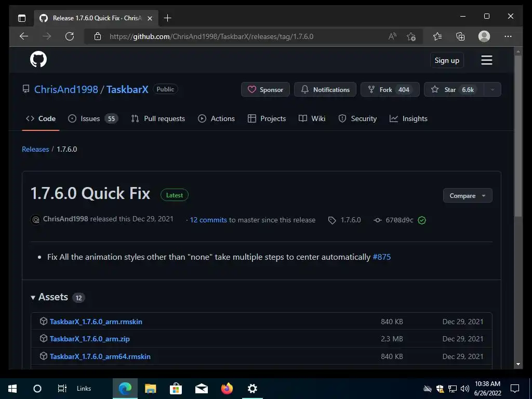Go to the Actions tab
The height and width of the screenshot is (399, 532).
[217, 118]
